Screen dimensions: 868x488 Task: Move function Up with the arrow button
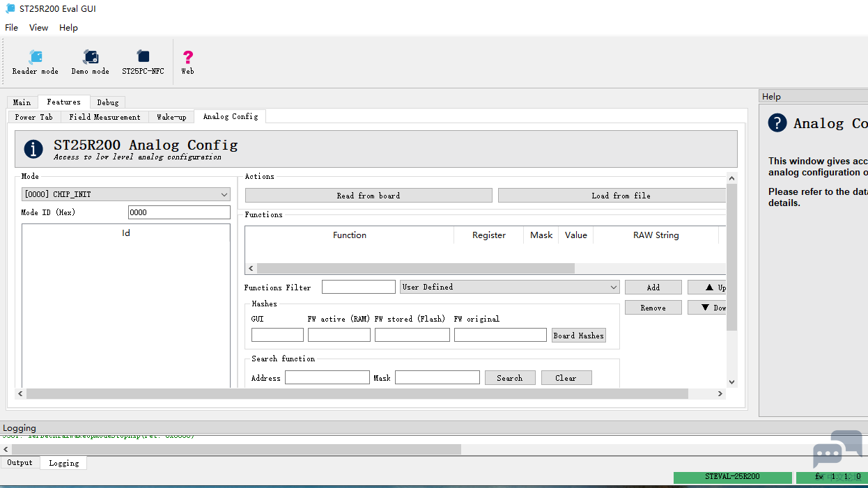[707, 288]
